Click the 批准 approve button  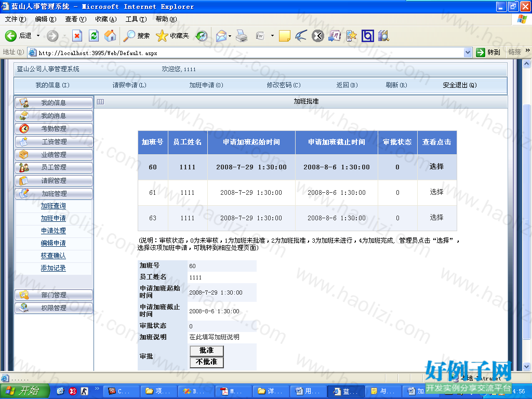tap(206, 351)
